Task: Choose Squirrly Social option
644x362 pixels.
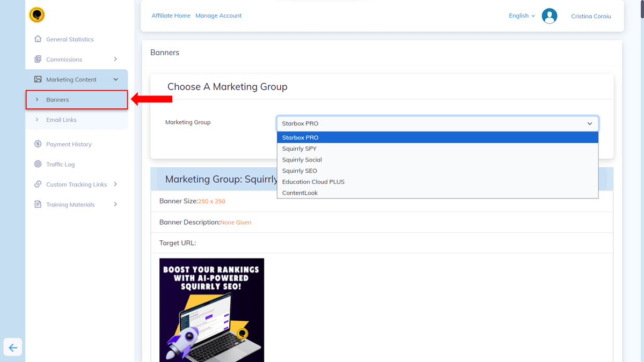Action: point(437,160)
